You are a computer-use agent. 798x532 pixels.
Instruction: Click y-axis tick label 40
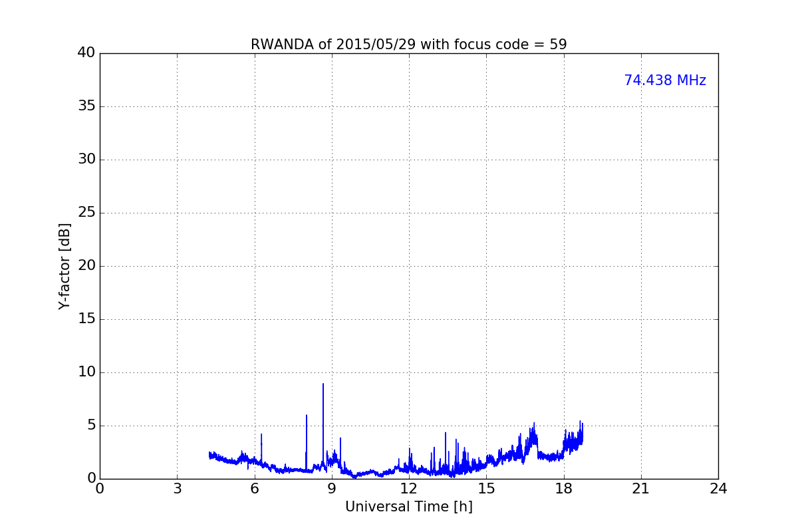tap(86, 53)
